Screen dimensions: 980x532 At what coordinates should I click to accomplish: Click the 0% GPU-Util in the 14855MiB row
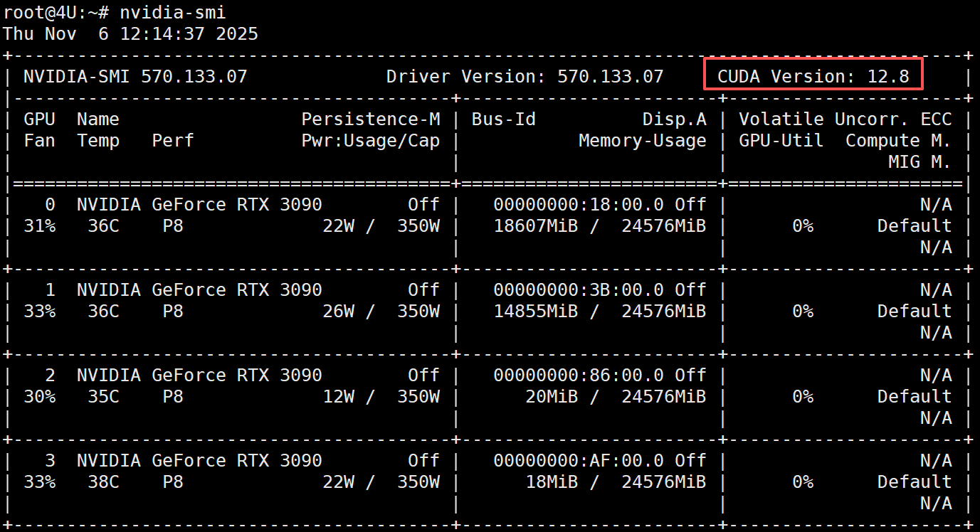[x=803, y=311]
